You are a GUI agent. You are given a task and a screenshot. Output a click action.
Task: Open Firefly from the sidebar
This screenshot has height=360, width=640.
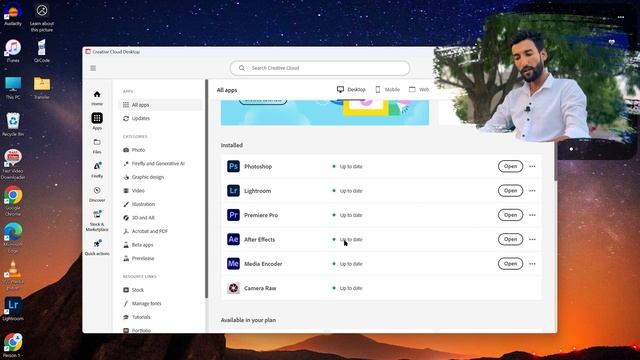(x=97, y=170)
